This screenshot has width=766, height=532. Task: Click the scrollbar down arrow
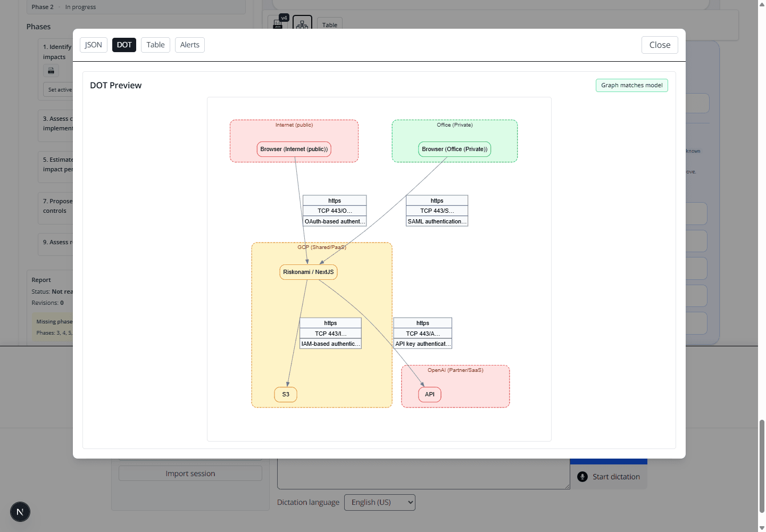coord(762,528)
